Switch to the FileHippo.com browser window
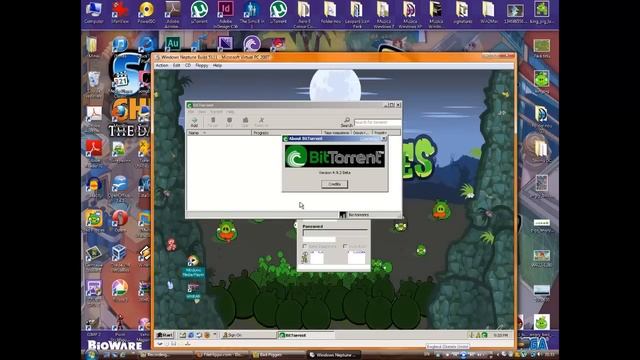Viewport: 640px width, 360px height. (221, 355)
